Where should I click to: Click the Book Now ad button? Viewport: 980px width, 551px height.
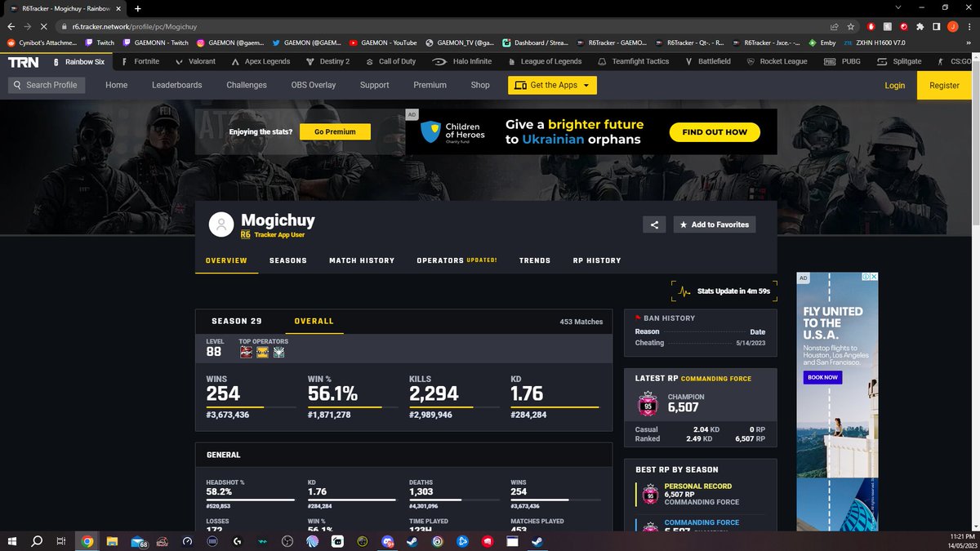coord(822,377)
